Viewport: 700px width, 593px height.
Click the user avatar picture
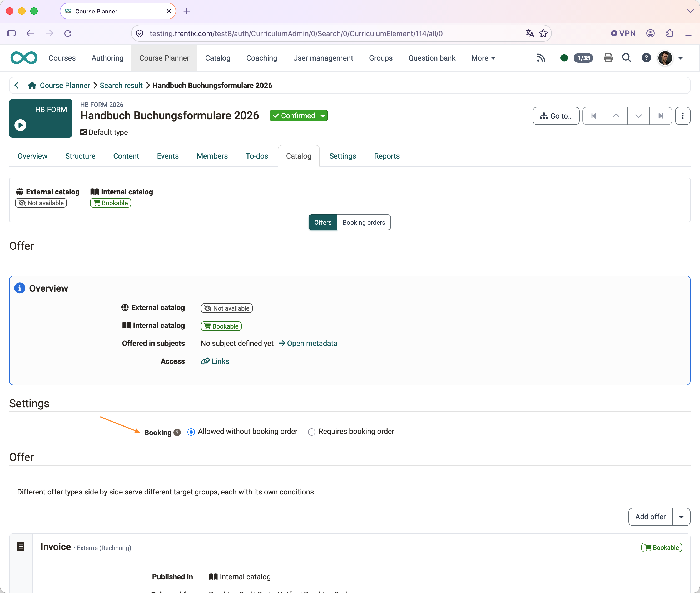point(665,58)
